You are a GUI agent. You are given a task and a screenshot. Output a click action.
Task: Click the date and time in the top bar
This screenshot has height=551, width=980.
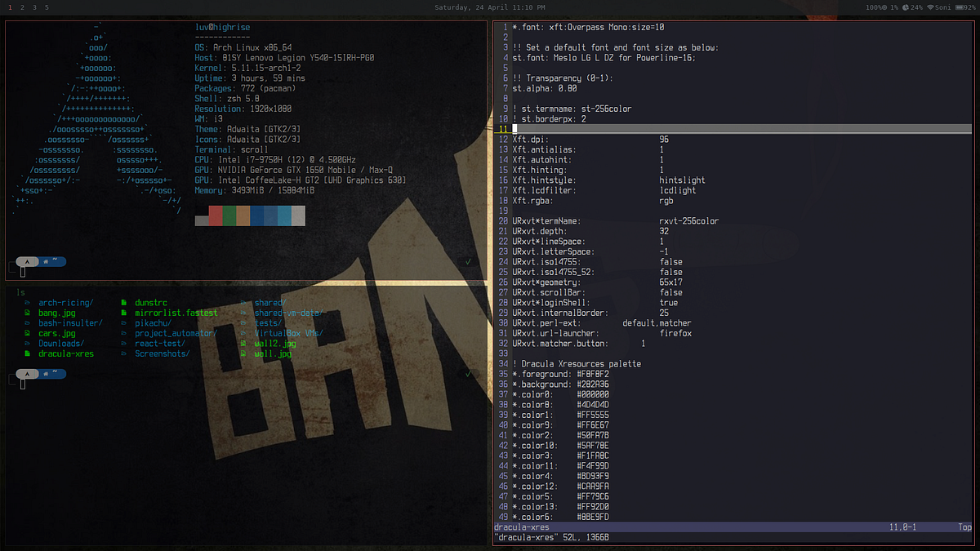pos(490,7)
